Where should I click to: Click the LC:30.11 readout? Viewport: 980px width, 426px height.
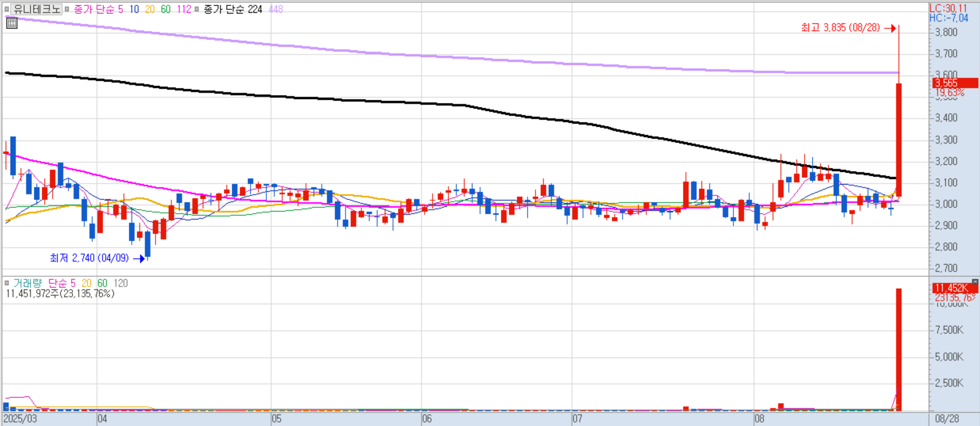tap(948, 8)
